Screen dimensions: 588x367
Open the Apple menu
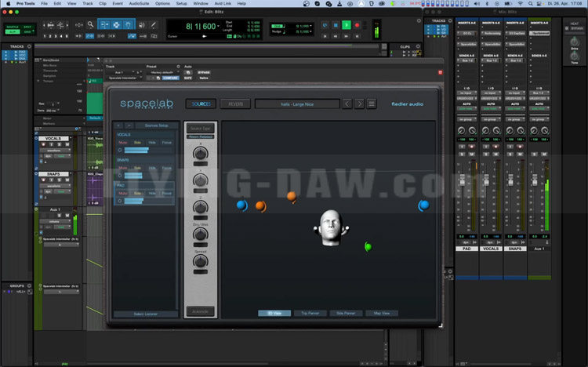[x=9, y=3]
